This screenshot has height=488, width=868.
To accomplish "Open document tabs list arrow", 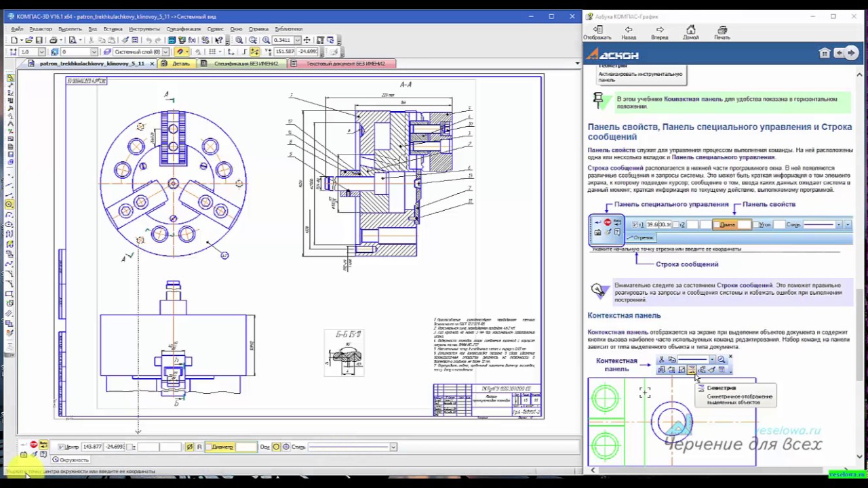I will click(x=577, y=63).
